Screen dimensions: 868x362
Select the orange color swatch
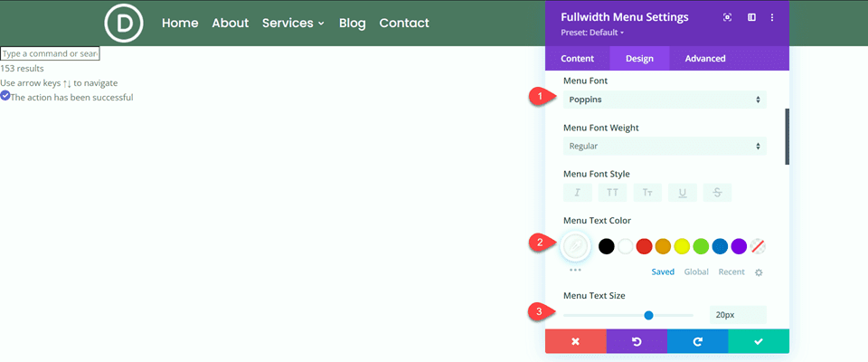click(x=663, y=246)
